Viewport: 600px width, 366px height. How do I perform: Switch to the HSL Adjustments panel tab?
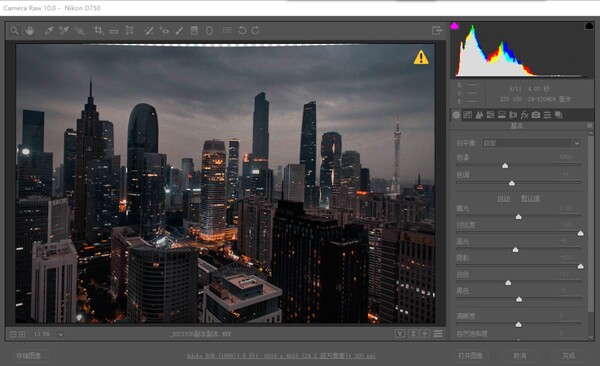[x=490, y=115]
